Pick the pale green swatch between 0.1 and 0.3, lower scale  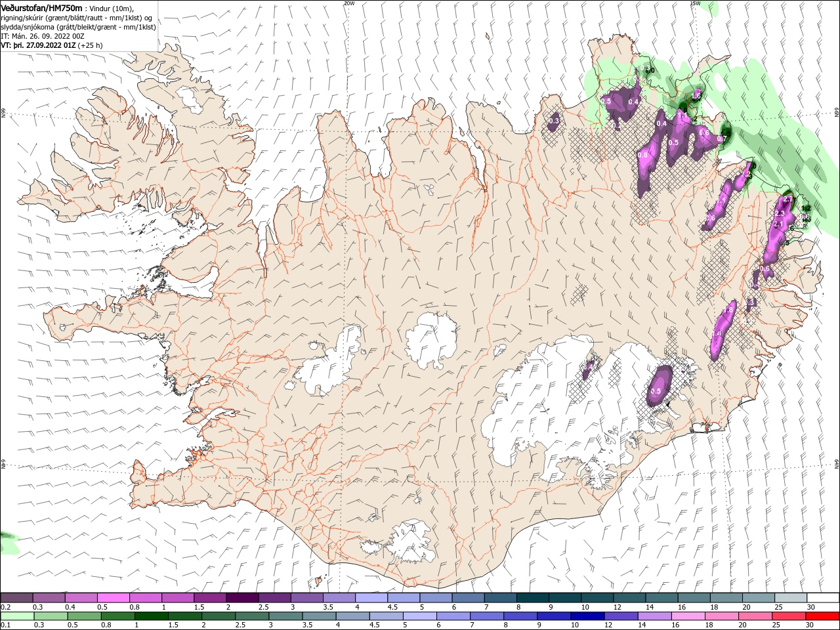point(16,616)
